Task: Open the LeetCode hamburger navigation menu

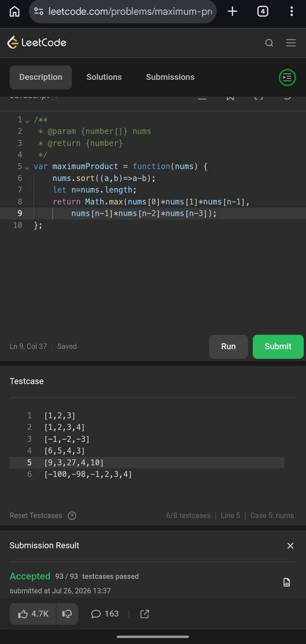Action: pos(291,43)
